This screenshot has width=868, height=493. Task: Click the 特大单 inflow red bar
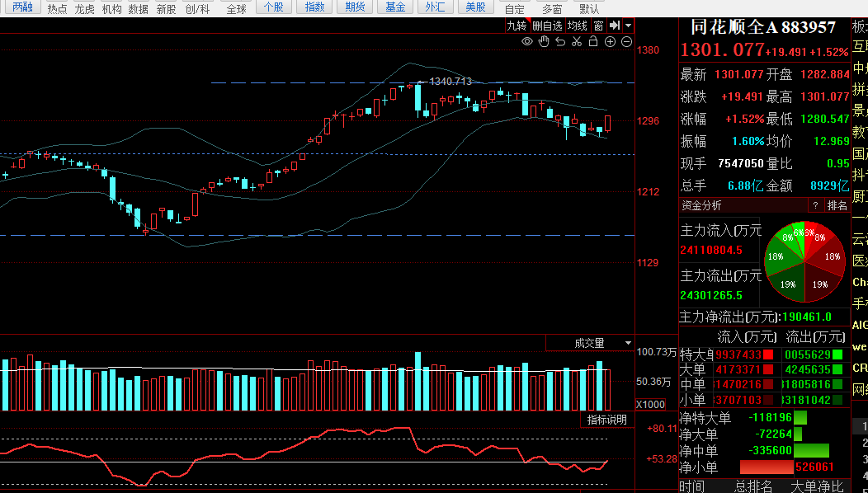[x=768, y=354]
